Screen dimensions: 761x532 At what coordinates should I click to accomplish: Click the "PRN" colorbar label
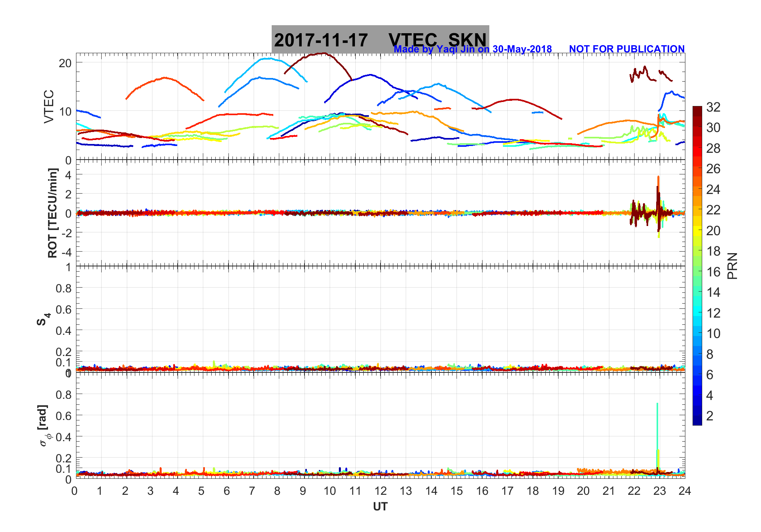733,266
